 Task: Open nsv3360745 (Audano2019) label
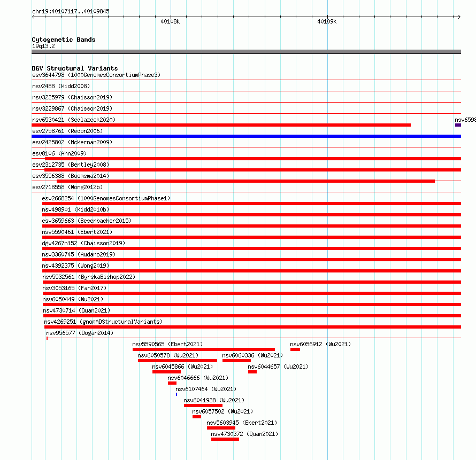coord(79,254)
